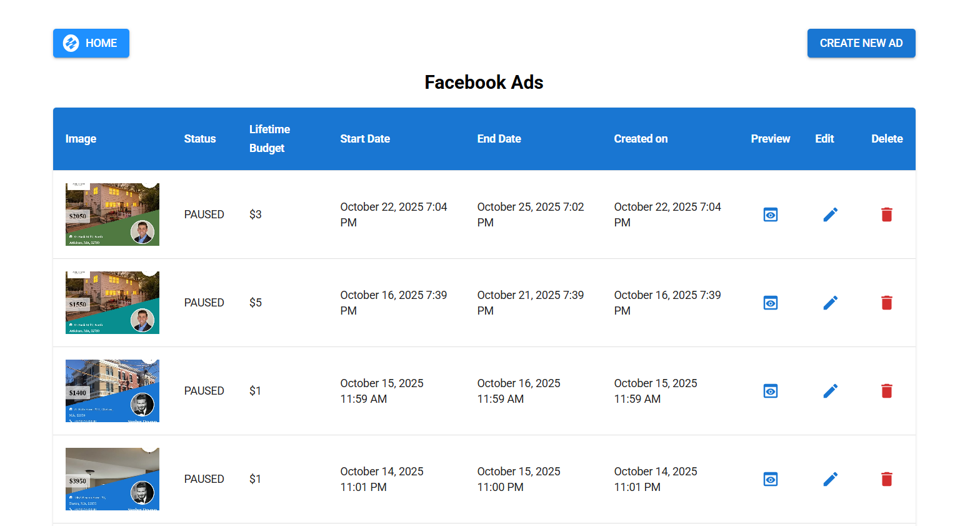This screenshot has height=526, width=980.
Task: Delete the ad starting October 14 11:01 PM
Action: (x=886, y=479)
